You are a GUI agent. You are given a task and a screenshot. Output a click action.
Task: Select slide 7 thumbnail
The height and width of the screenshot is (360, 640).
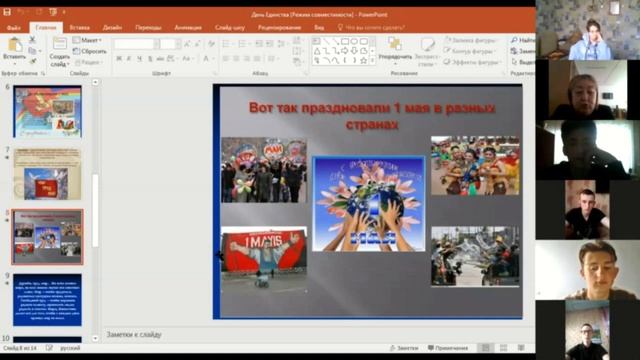click(x=47, y=174)
